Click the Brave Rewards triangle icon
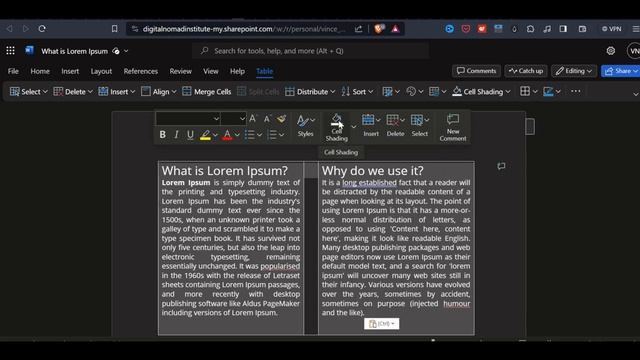640x360 pixels. pyautogui.click(x=395, y=29)
